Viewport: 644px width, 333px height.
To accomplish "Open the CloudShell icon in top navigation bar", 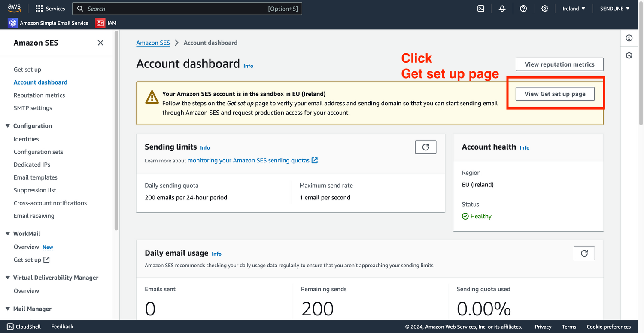I will 481,9.
